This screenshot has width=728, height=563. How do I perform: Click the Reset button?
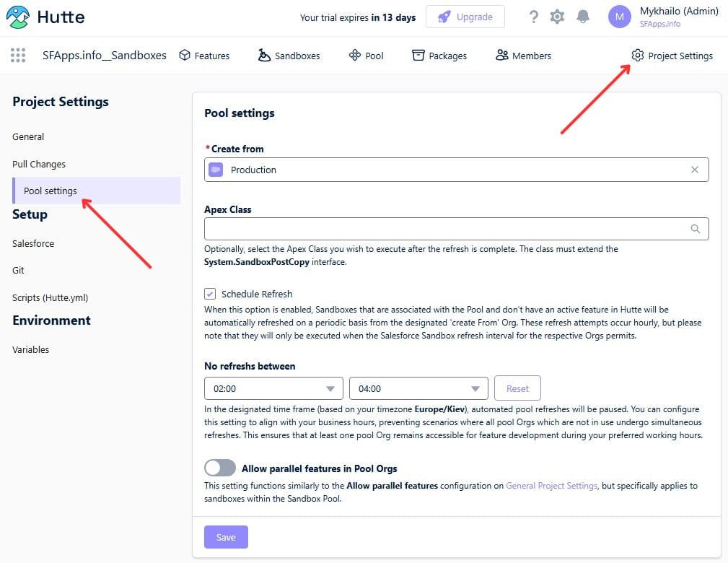[x=517, y=388]
